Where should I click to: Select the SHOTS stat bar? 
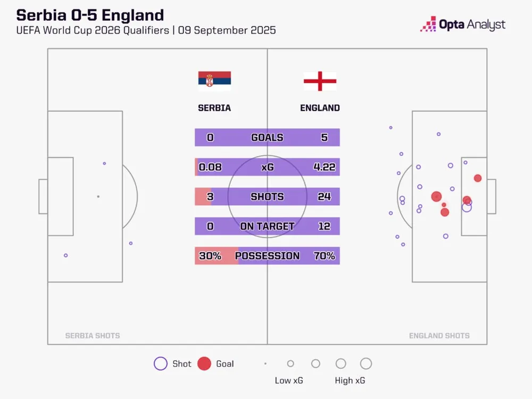point(267,196)
